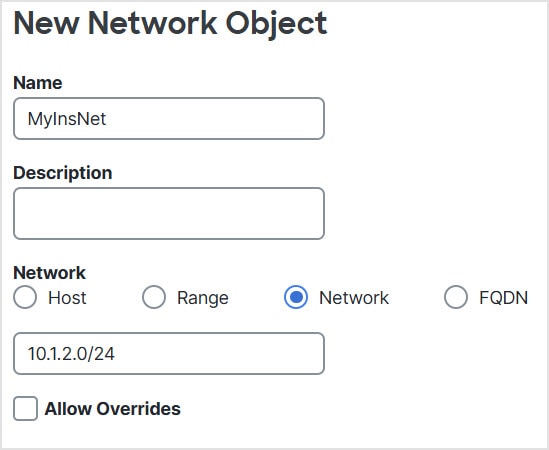Screen dimensions: 549x450
Task: Select the Network radio button
Action: (296, 297)
